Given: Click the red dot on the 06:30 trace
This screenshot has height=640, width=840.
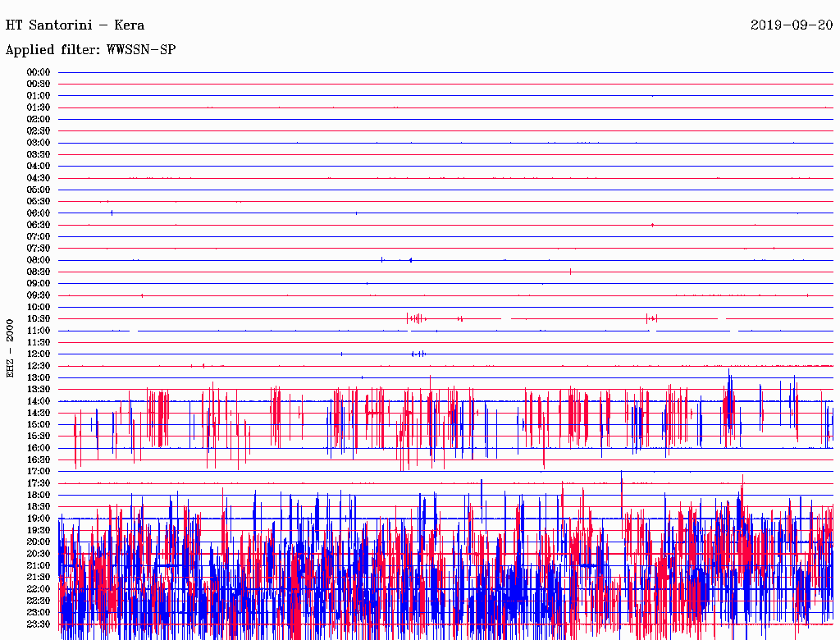Looking at the screenshot, I should (652, 225).
